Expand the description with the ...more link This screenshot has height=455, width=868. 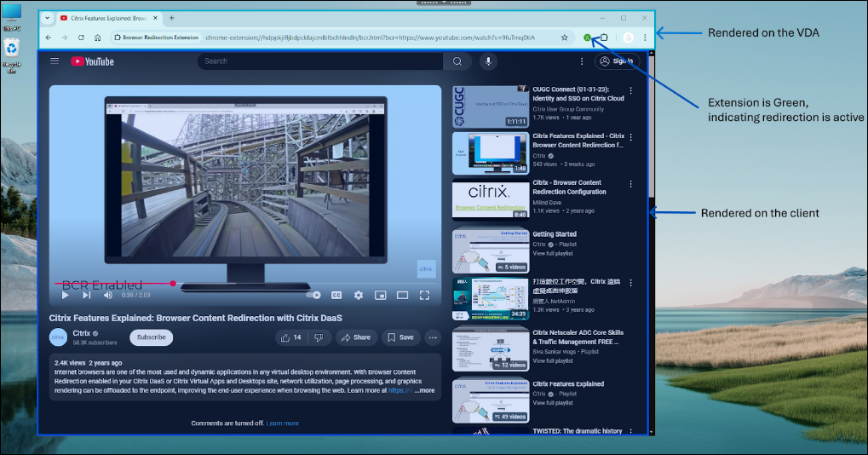pyautogui.click(x=425, y=390)
